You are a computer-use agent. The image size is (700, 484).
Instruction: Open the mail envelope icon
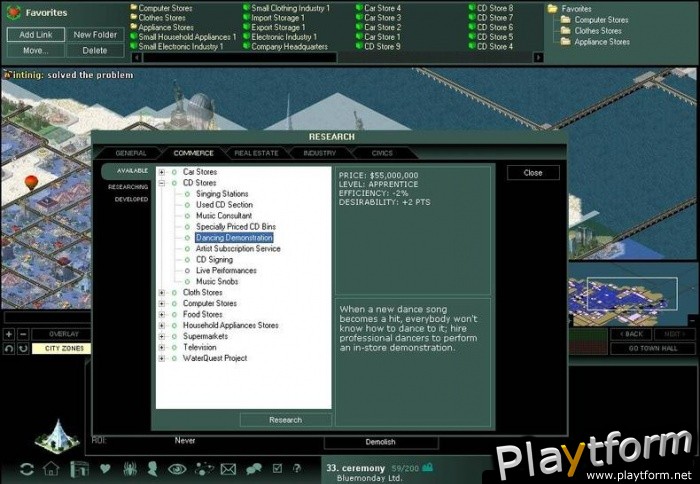pos(228,469)
